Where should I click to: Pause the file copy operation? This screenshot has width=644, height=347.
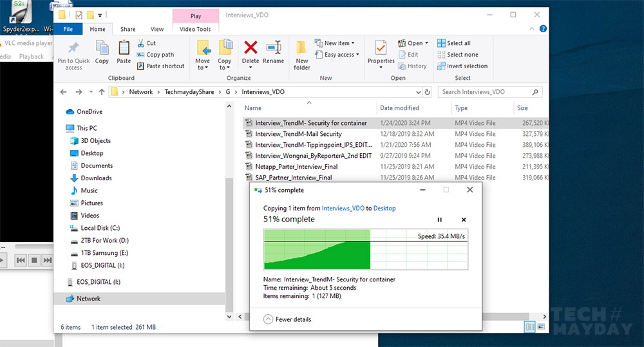click(x=439, y=220)
